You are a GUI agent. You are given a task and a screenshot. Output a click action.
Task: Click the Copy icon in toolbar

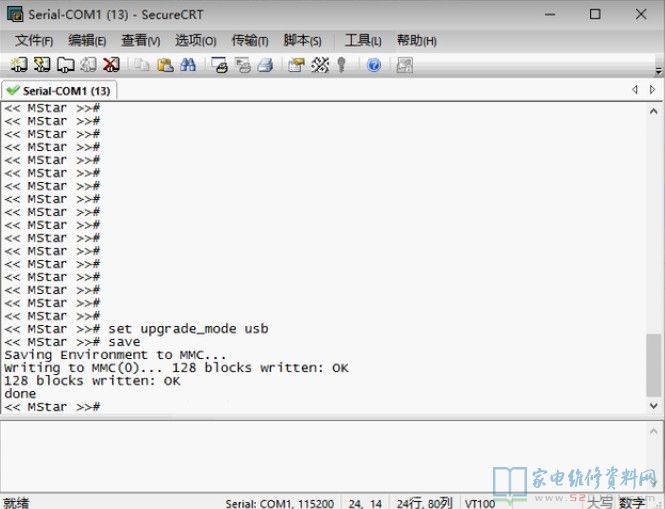coord(142,65)
